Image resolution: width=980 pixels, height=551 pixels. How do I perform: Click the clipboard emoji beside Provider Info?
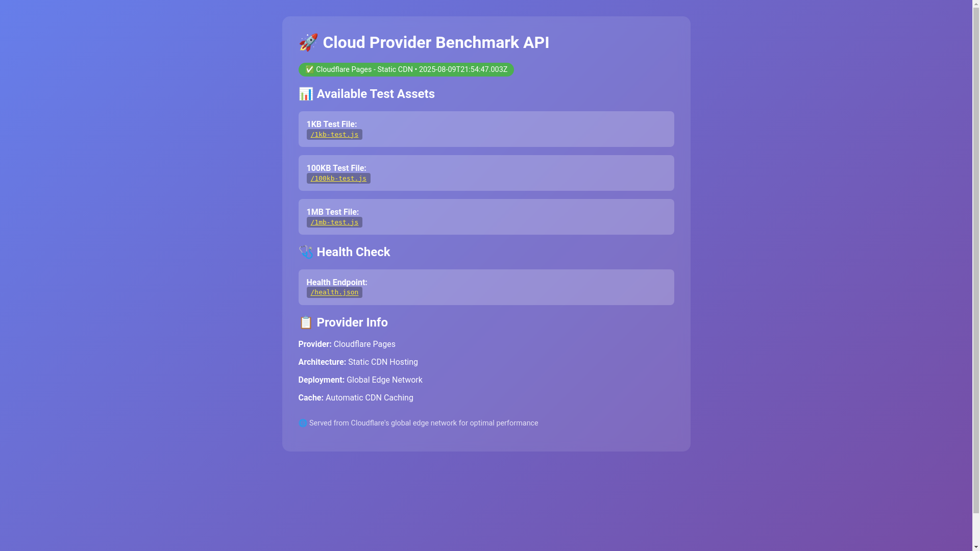tap(306, 322)
